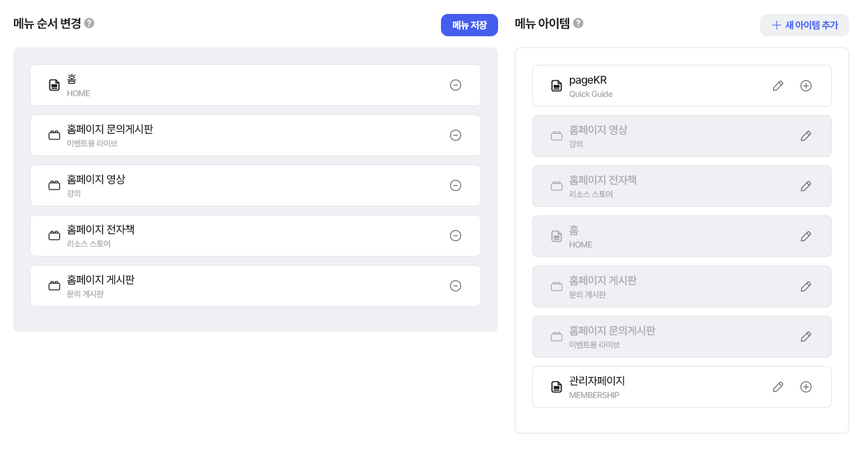This screenshot has width=868, height=451.
Task: Remove 홈페이지 전자책 from menu order list
Action: pos(456,236)
